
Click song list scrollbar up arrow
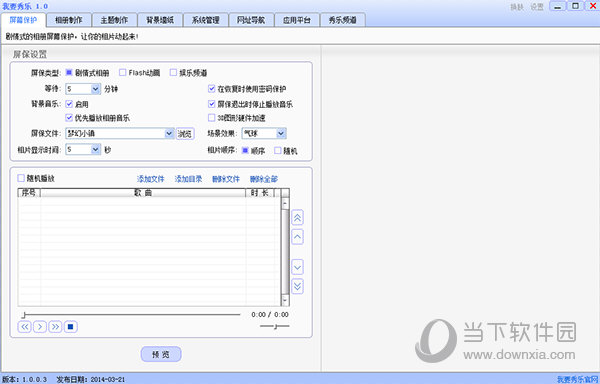tap(285, 203)
